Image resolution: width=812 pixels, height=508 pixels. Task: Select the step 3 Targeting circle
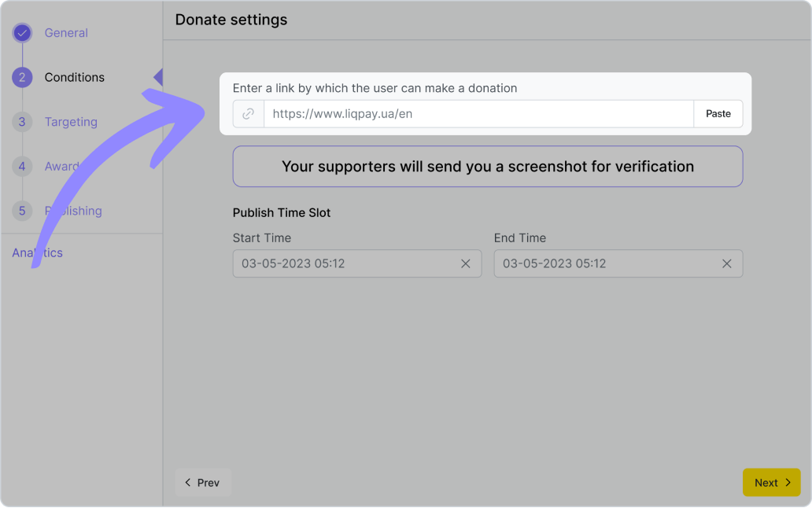pyautogui.click(x=22, y=122)
